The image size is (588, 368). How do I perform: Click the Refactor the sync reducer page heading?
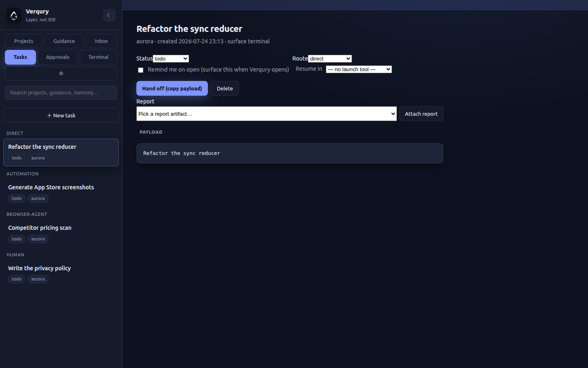(189, 29)
